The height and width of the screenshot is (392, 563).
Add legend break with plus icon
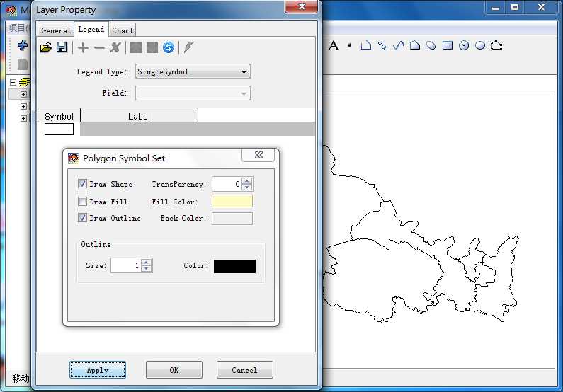pos(83,47)
